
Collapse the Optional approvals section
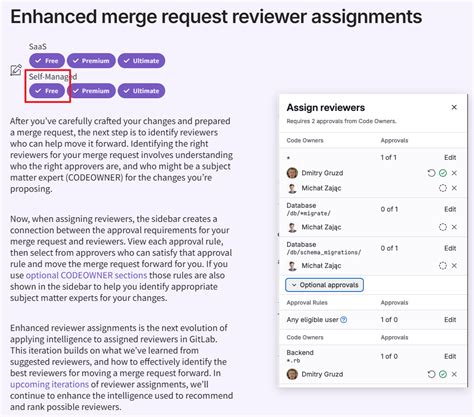click(324, 285)
